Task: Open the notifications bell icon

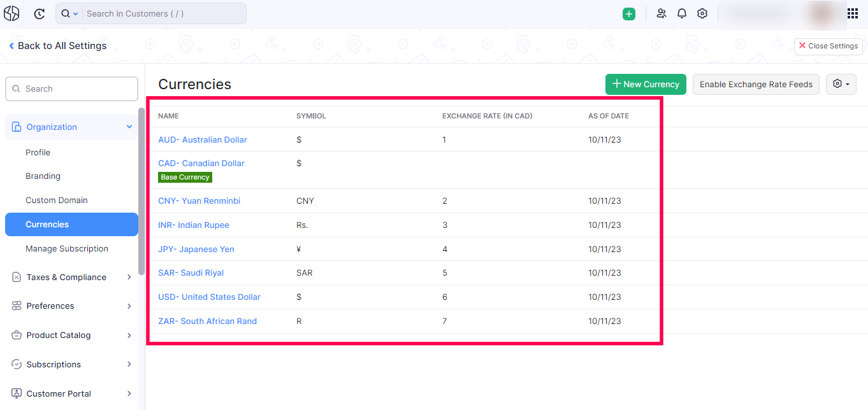Action: 682,13
